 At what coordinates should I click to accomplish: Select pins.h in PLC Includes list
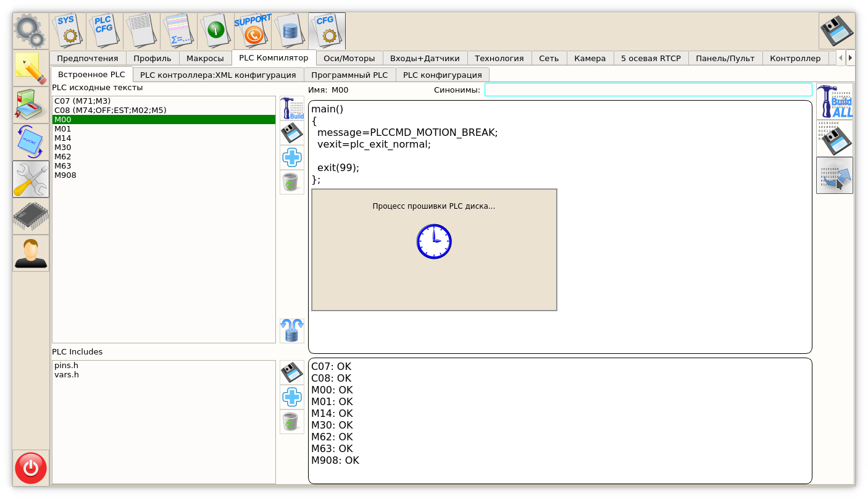[66, 366]
